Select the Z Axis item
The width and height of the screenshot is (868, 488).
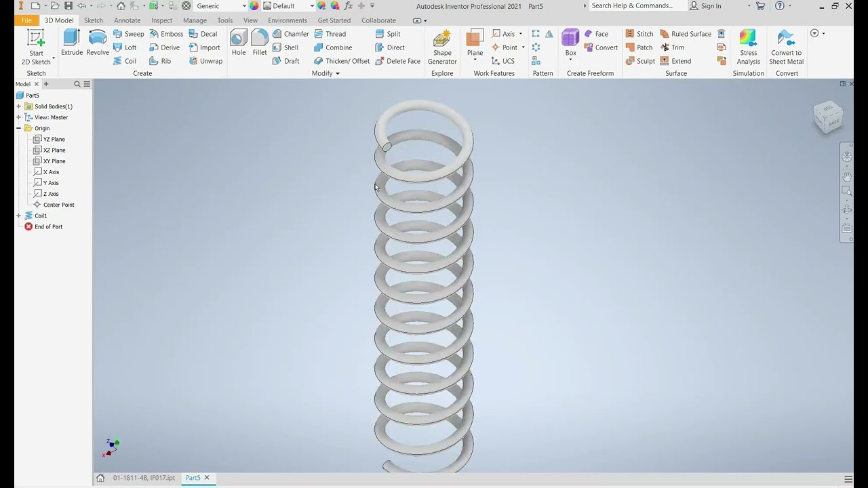click(x=46, y=194)
